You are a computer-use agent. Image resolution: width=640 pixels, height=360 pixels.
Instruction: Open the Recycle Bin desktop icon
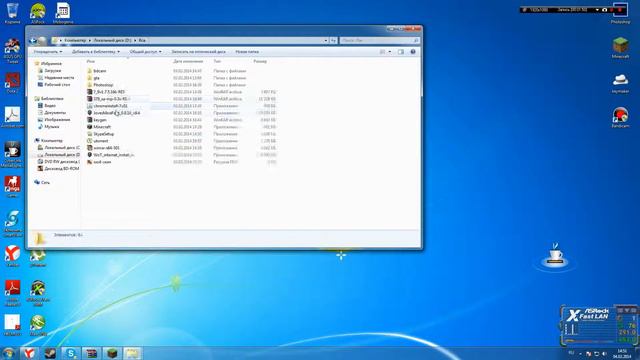12,12
